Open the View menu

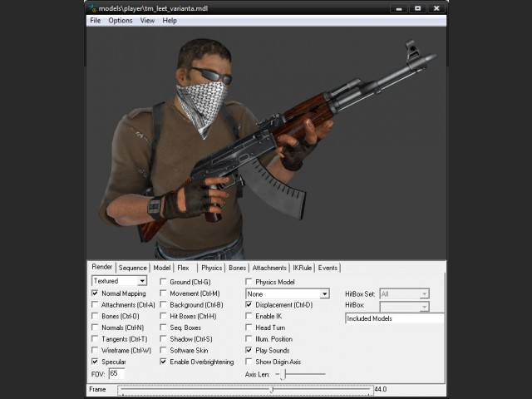click(x=147, y=21)
